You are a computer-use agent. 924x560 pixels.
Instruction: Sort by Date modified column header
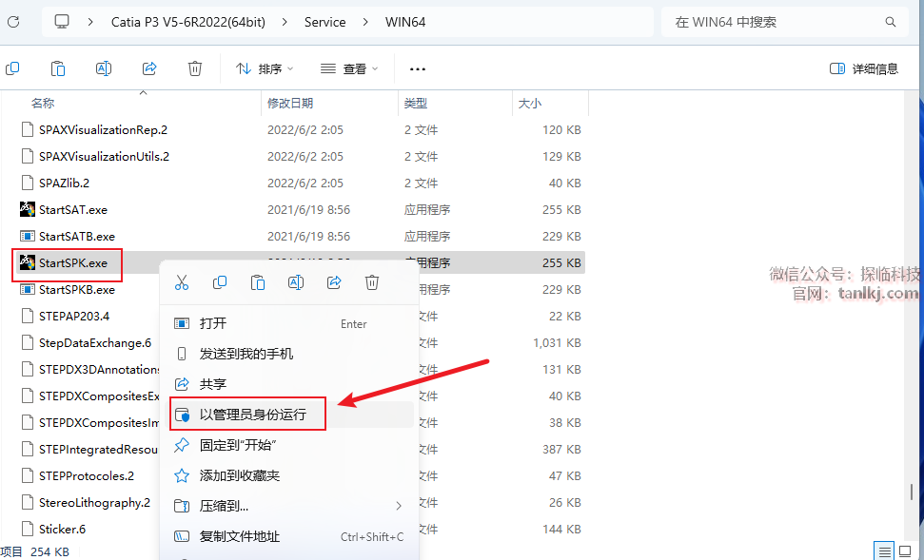tap(290, 103)
